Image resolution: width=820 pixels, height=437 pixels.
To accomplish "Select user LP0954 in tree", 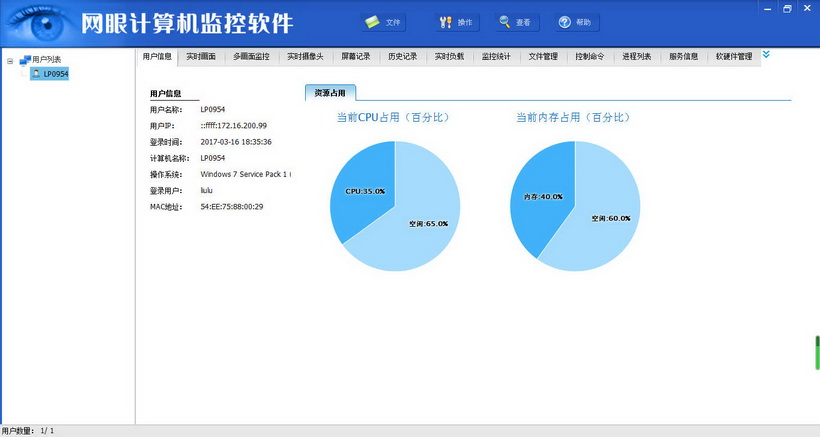I will tap(50, 74).
